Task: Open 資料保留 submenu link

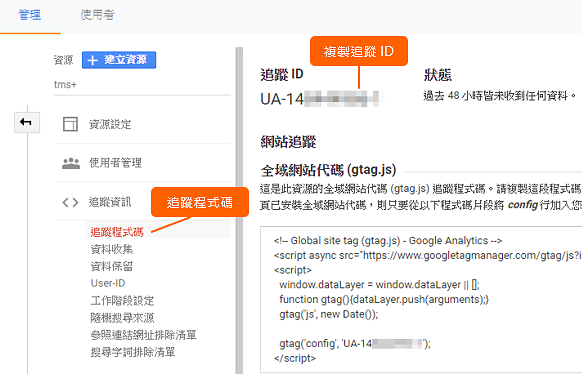Action: coord(112,266)
